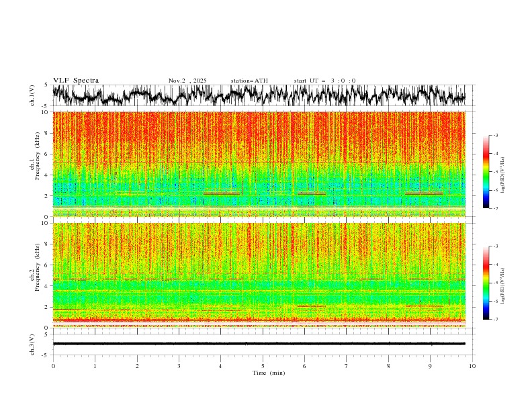This screenshot has height=411, width=532.
Task: Click the ch.2 spectrogram color scale bar
Action: point(486,283)
